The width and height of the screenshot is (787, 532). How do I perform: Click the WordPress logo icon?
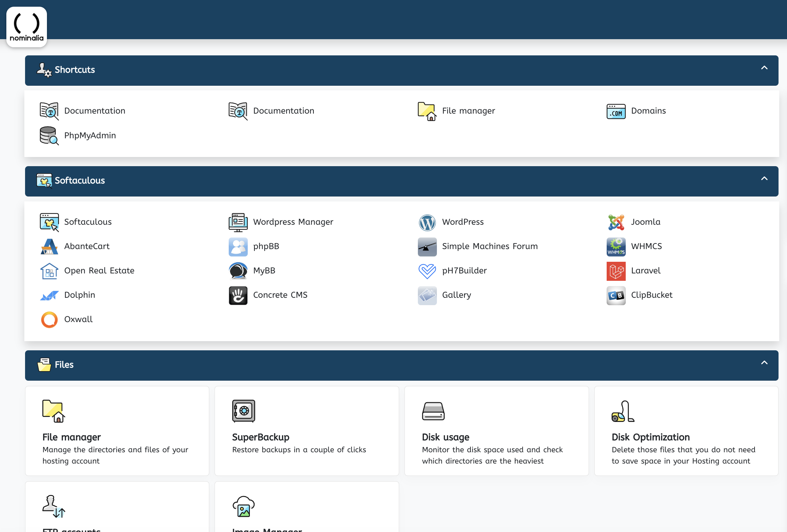point(427,222)
